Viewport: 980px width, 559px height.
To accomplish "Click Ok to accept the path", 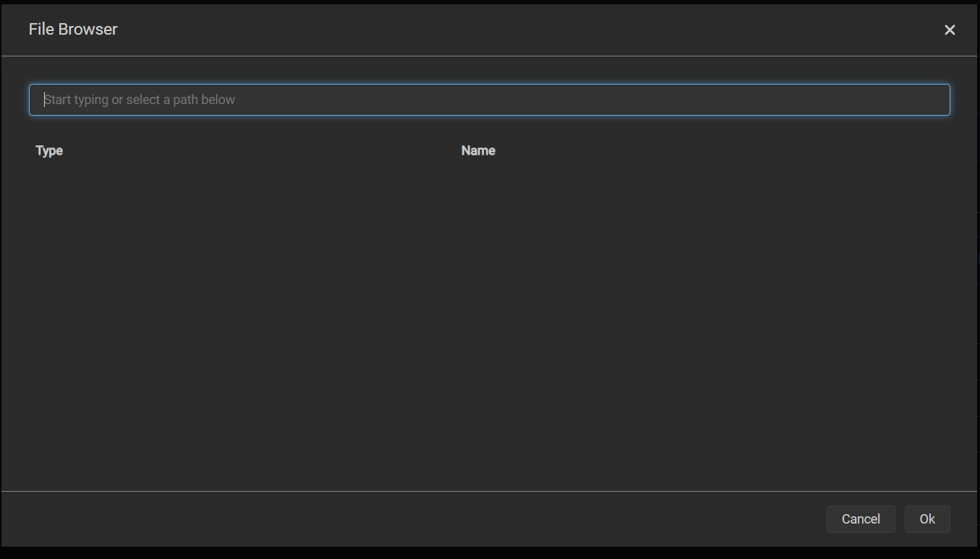I will click(x=927, y=519).
